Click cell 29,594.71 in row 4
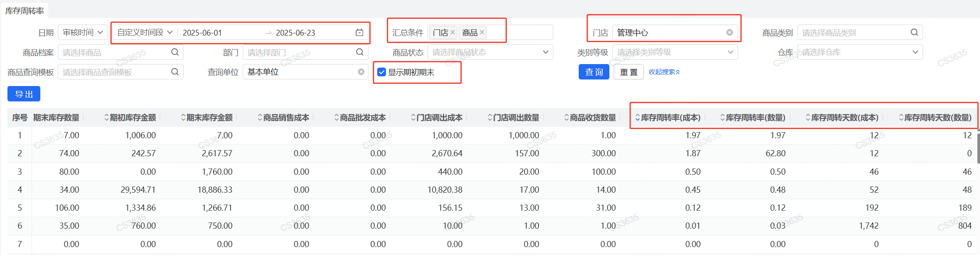This screenshot has height=255, width=980. [x=138, y=190]
